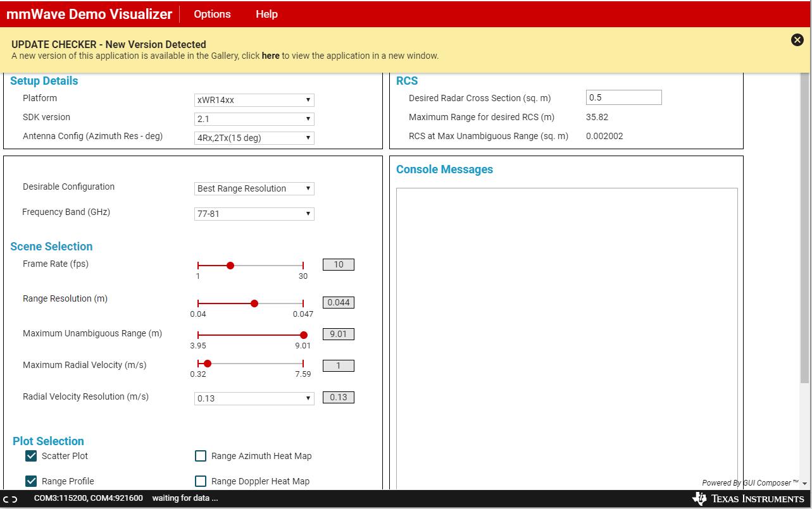The height and width of the screenshot is (509, 812).
Task: Click the Scene Selection heading
Action: point(51,247)
